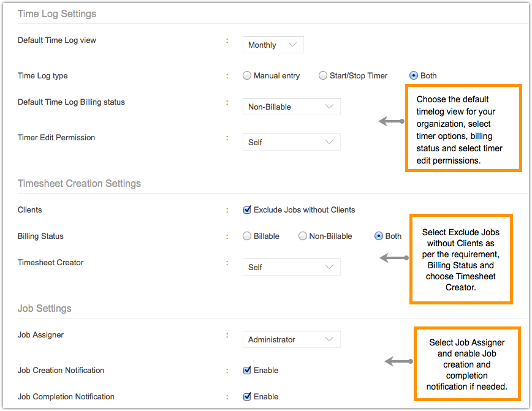The image size is (532, 411).
Task: Open the Default Time Log view dropdown
Action: 273,45
